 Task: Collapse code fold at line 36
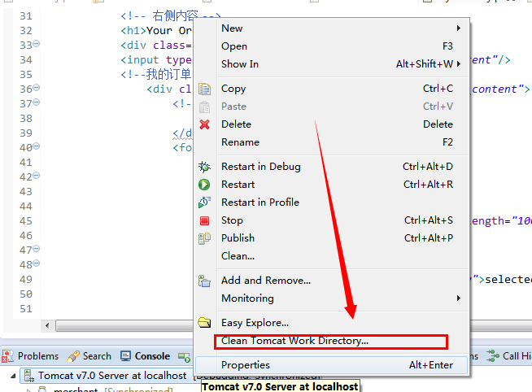(x=37, y=88)
